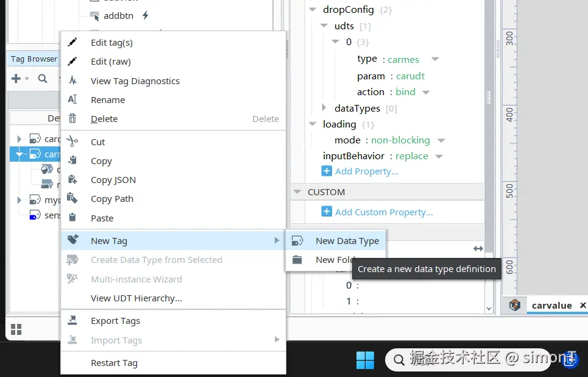Open the action bind dropdown arrow

(426, 92)
